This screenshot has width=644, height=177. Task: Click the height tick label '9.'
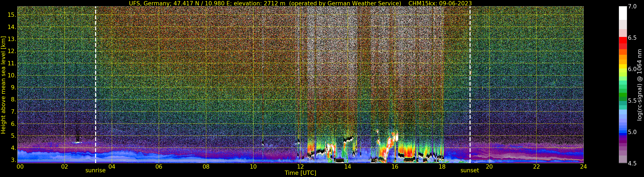pyautogui.click(x=13, y=87)
